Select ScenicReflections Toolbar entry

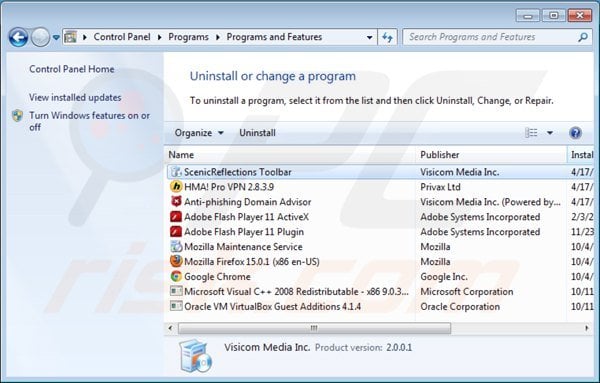click(x=380, y=172)
